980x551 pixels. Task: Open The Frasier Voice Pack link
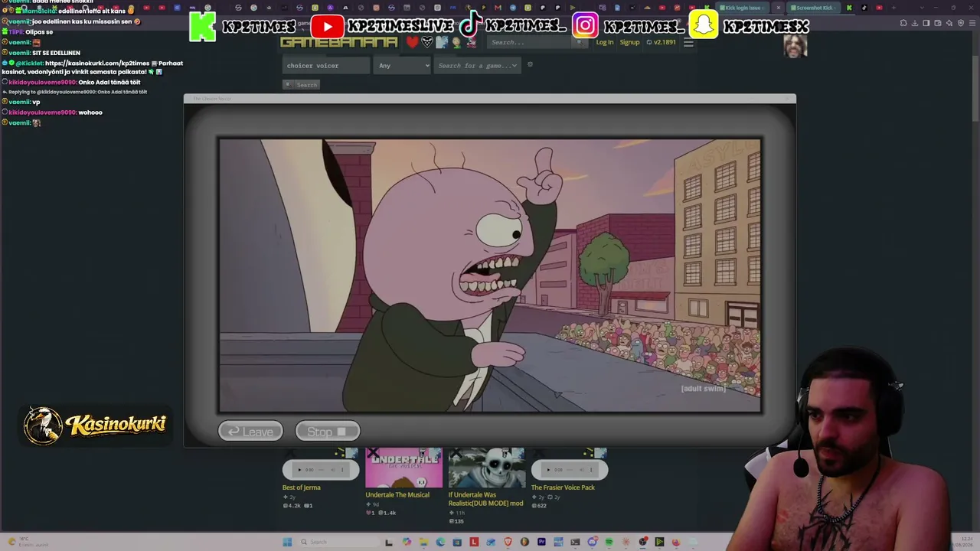[563, 487]
